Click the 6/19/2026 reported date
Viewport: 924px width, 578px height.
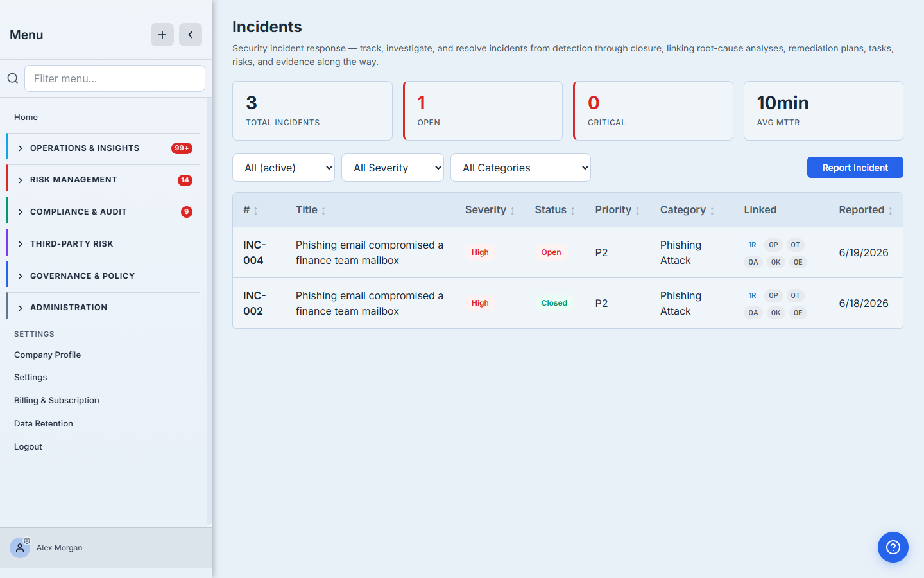(864, 252)
